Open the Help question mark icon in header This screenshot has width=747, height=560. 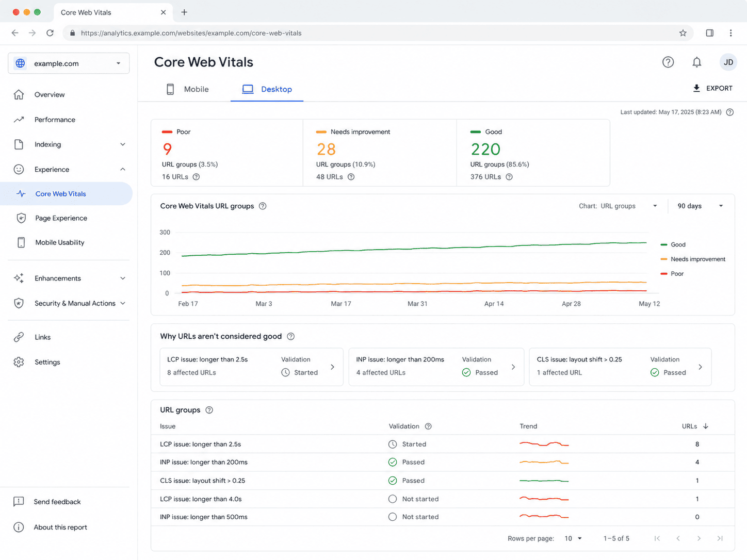pyautogui.click(x=668, y=62)
